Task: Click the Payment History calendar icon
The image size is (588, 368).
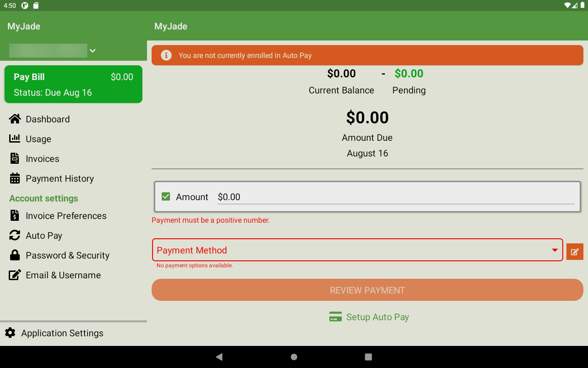Action: click(15, 178)
